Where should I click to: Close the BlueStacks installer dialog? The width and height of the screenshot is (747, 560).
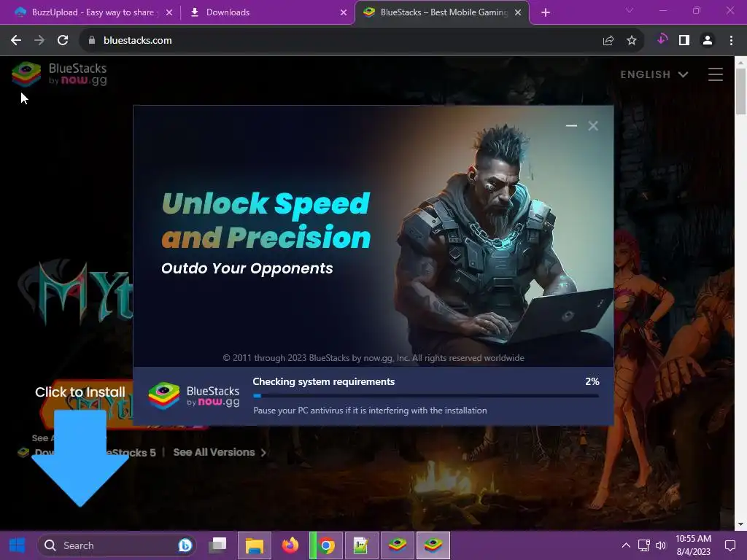pos(593,125)
